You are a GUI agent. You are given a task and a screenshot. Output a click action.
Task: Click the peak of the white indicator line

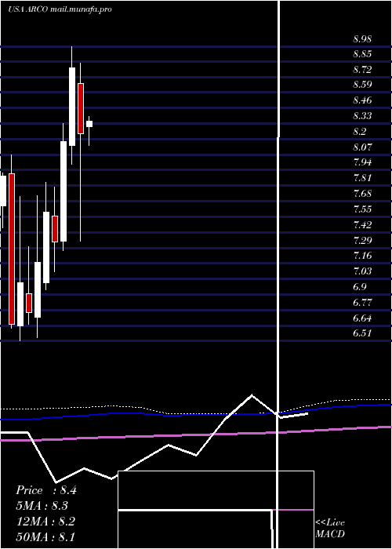coord(252,395)
